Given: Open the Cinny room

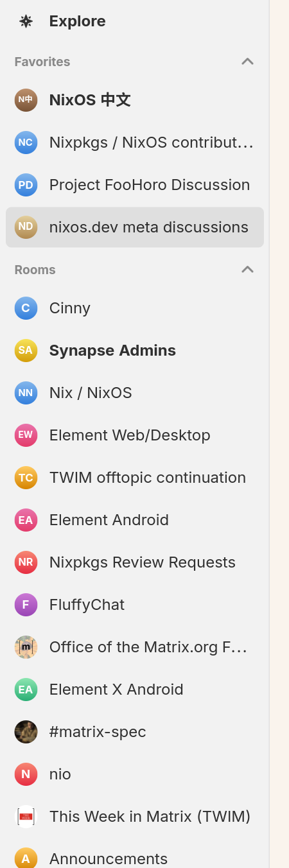Looking at the screenshot, I should (135, 308).
